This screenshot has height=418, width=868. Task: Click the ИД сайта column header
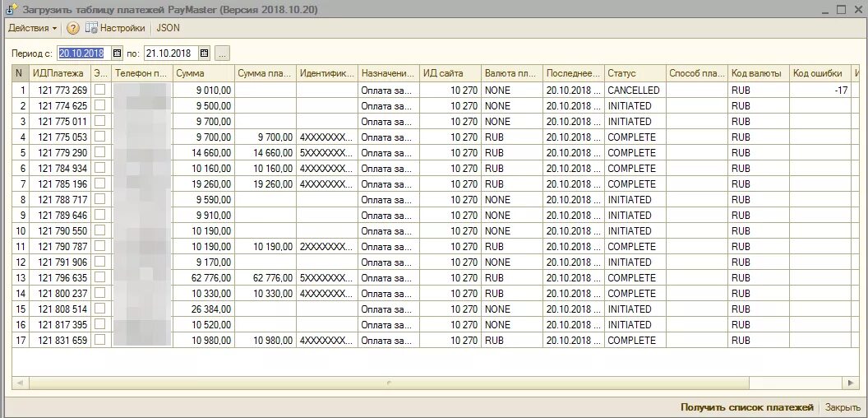click(x=450, y=73)
